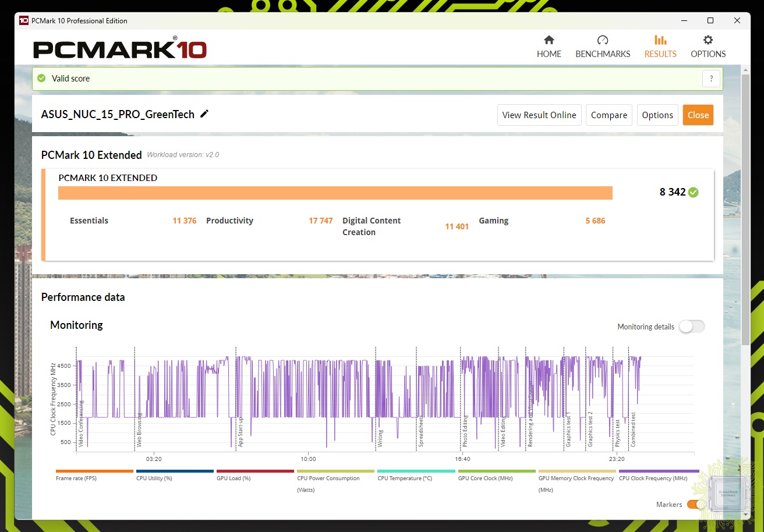Go to the Home icon

549,40
